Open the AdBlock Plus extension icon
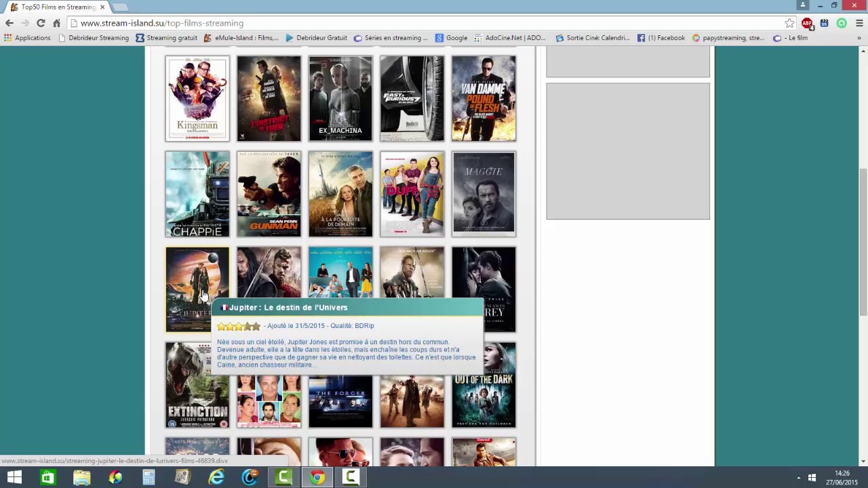Viewport: 868px width, 488px height. pos(807,23)
